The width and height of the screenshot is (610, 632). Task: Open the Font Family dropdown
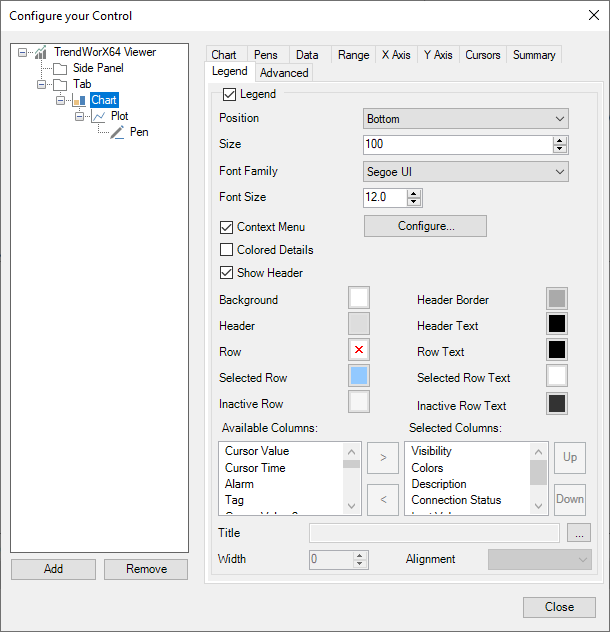point(466,171)
